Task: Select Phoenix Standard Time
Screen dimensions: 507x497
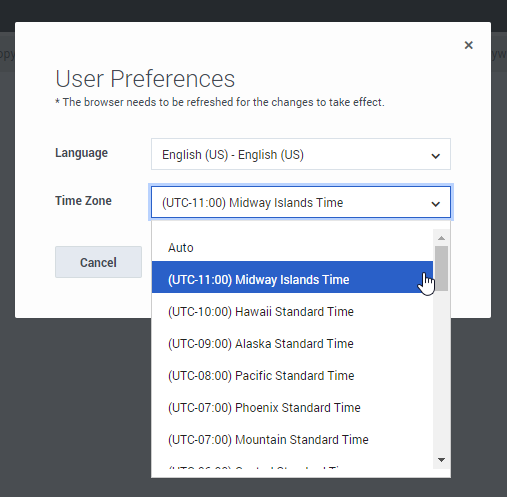Action: pyautogui.click(x=292, y=408)
